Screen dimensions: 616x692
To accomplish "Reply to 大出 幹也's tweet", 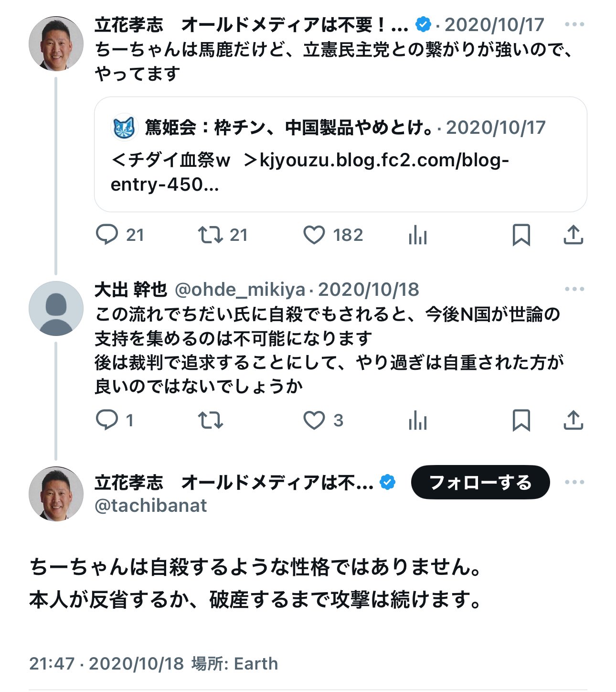I will tap(107, 421).
